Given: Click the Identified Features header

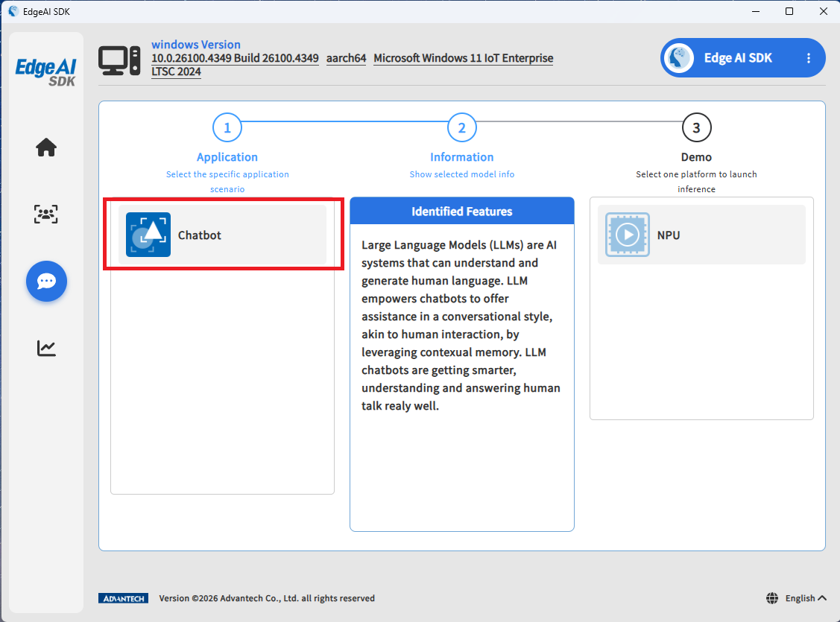Looking at the screenshot, I should tap(462, 211).
